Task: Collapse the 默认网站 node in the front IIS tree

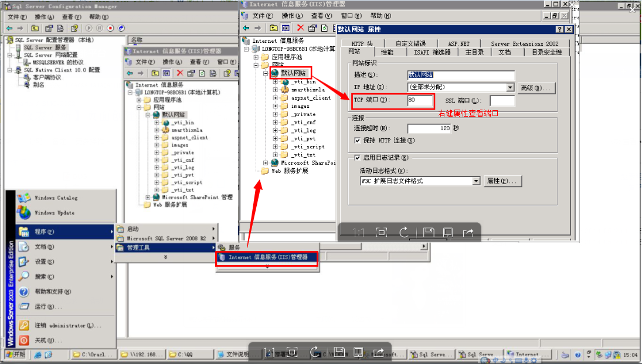Action: (x=266, y=73)
